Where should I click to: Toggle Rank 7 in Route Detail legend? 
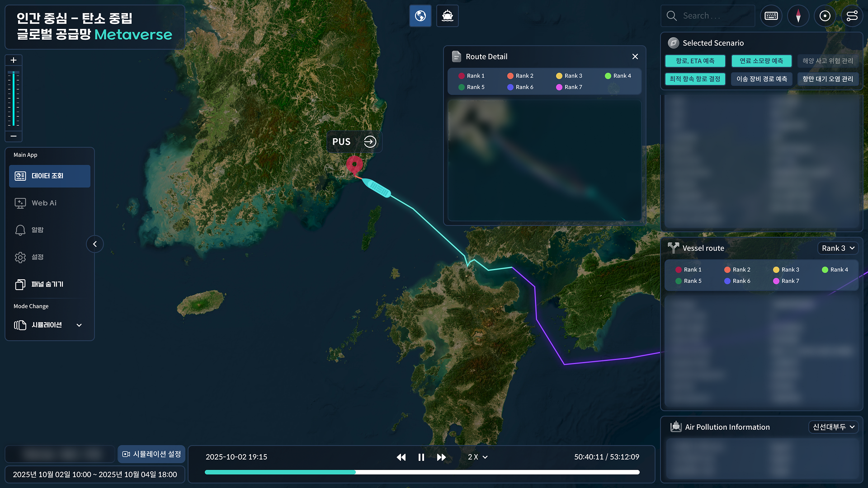pos(569,87)
